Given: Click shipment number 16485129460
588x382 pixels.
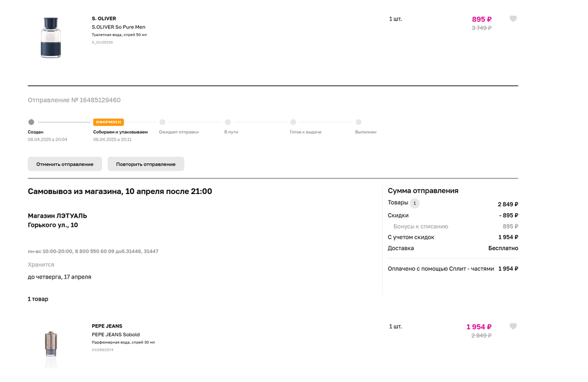Looking at the screenshot, I should click(100, 100).
